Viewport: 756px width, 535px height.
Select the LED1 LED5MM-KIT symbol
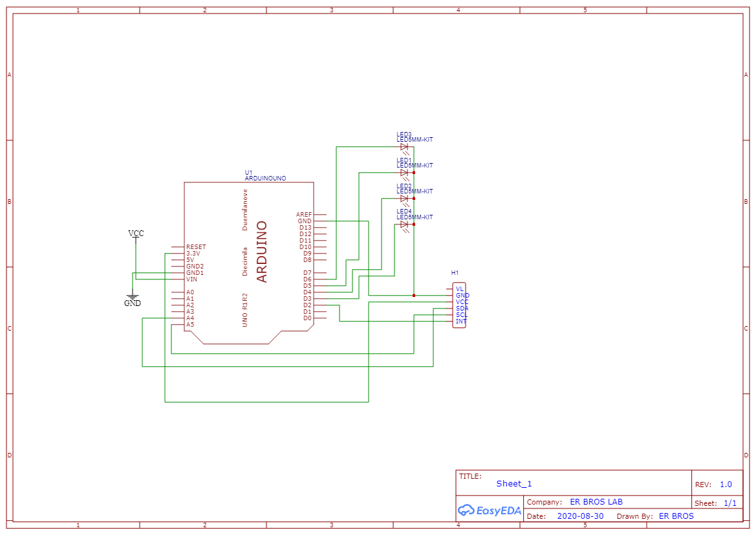(x=405, y=173)
